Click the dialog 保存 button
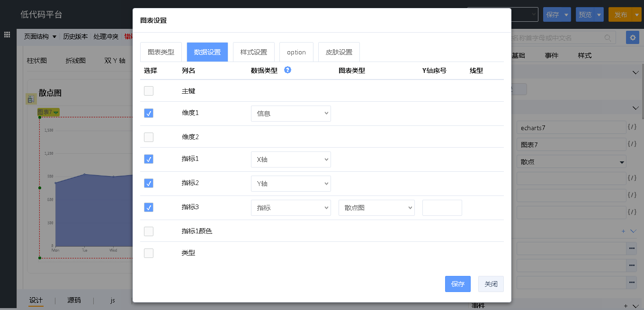Viewport: 644px width, 310px height. pos(458,284)
